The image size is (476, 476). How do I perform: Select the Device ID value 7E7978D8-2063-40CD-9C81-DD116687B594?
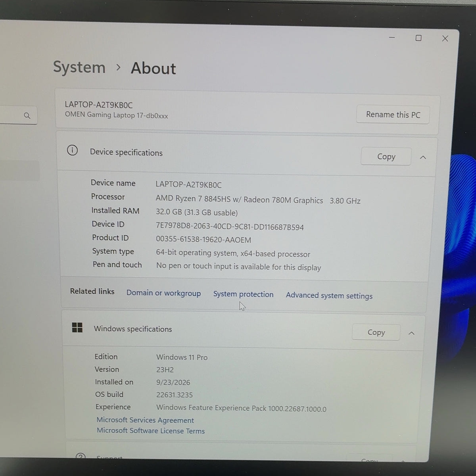pyautogui.click(x=230, y=227)
